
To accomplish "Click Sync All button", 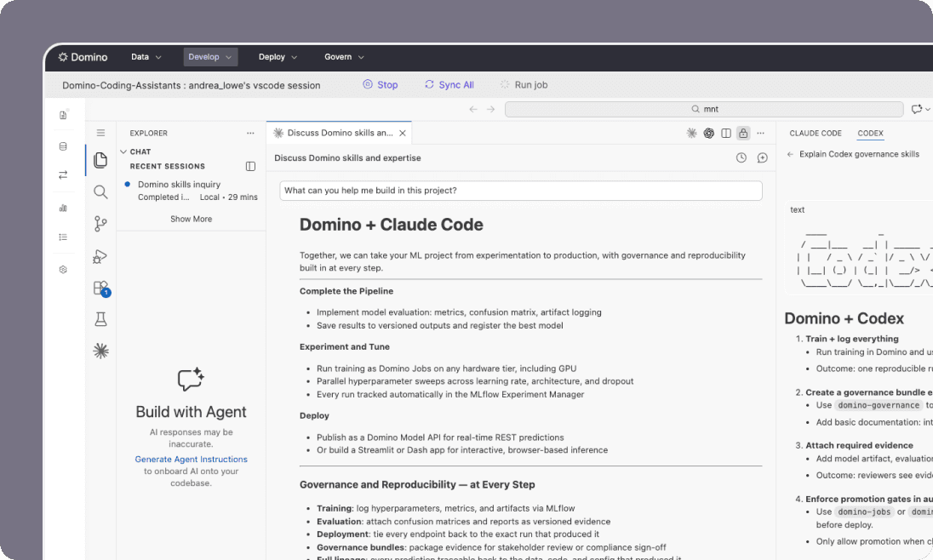I will coord(449,85).
